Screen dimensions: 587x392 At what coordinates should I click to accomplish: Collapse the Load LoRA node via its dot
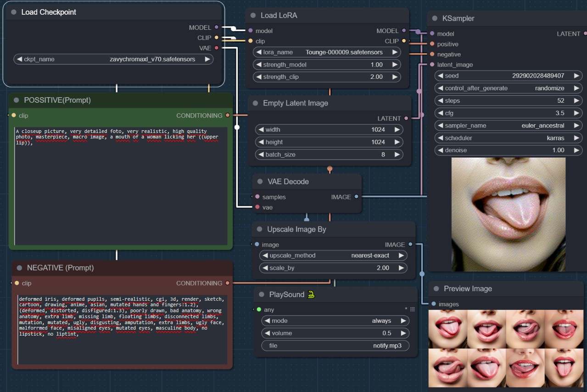tap(253, 16)
